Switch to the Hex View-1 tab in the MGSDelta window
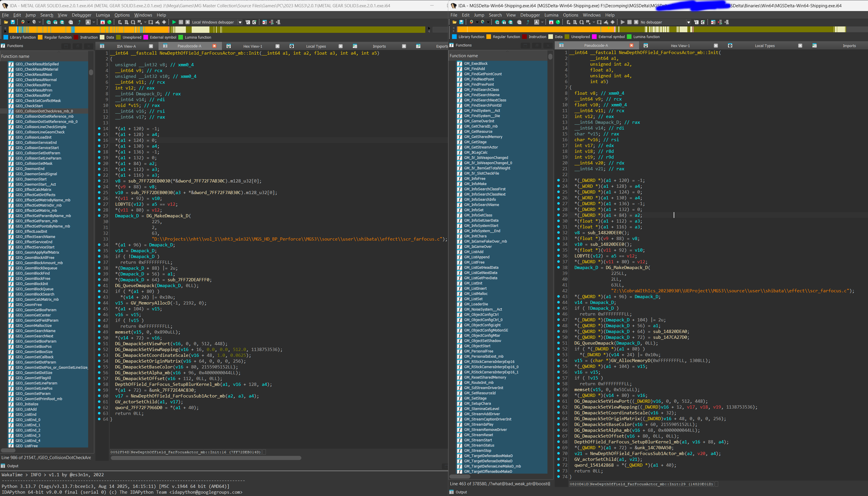The image size is (868, 496). (680, 46)
